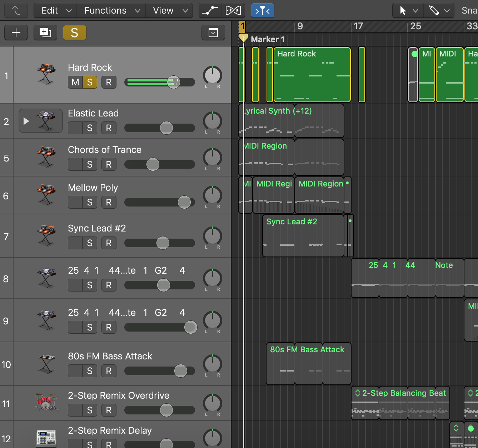
Task: Toggle the automation curve view icon
Action: pyautogui.click(x=210, y=11)
